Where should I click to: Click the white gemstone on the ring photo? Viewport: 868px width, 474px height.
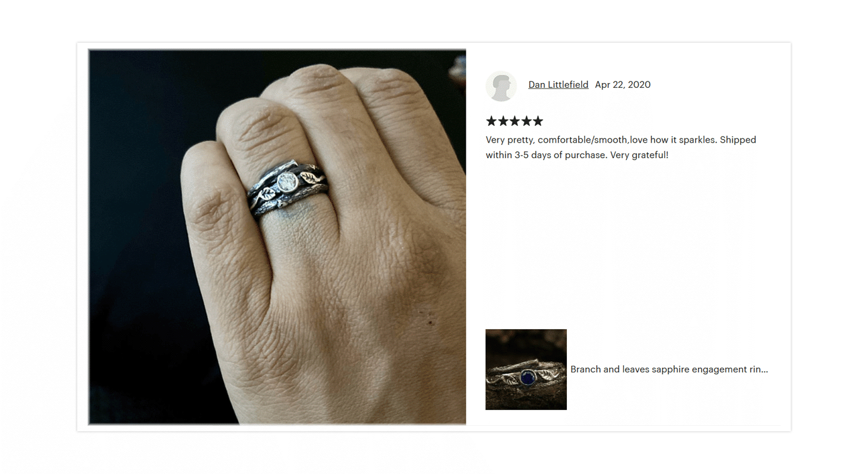286,181
